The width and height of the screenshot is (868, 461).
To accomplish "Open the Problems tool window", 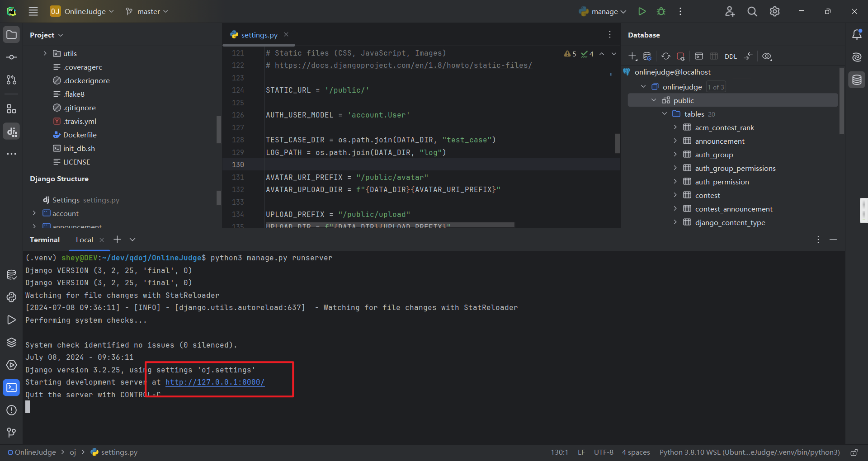I will tap(11, 410).
